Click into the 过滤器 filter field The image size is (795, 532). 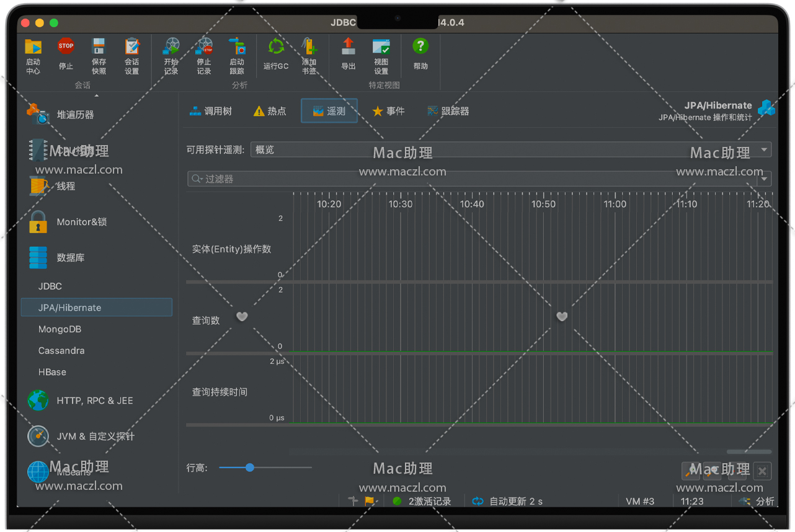[471, 179]
